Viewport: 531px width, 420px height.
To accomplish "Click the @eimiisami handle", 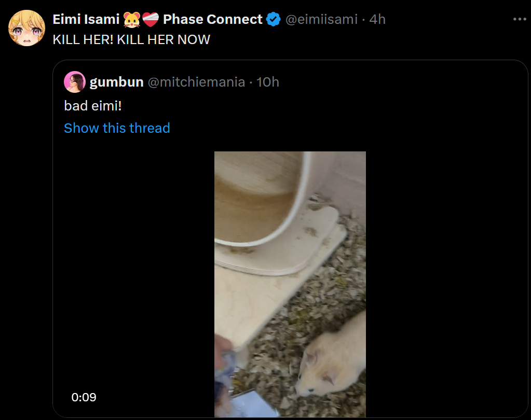I will pyautogui.click(x=322, y=20).
